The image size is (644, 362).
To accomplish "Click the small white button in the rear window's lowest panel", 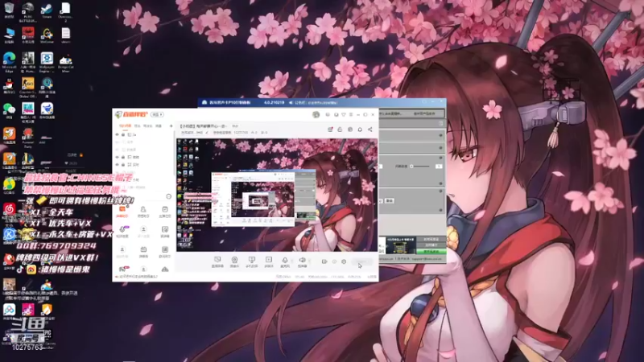I will [x=390, y=200].
